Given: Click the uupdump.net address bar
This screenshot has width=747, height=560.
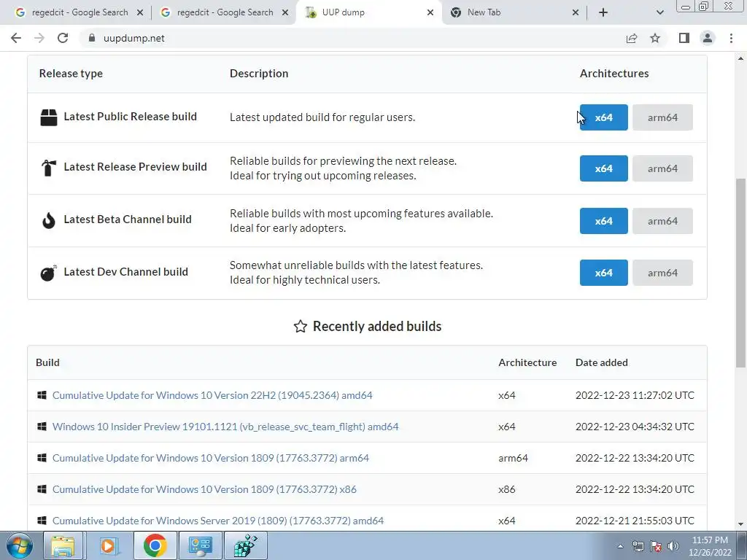Looking at the screenshot, I should (352, 38).
